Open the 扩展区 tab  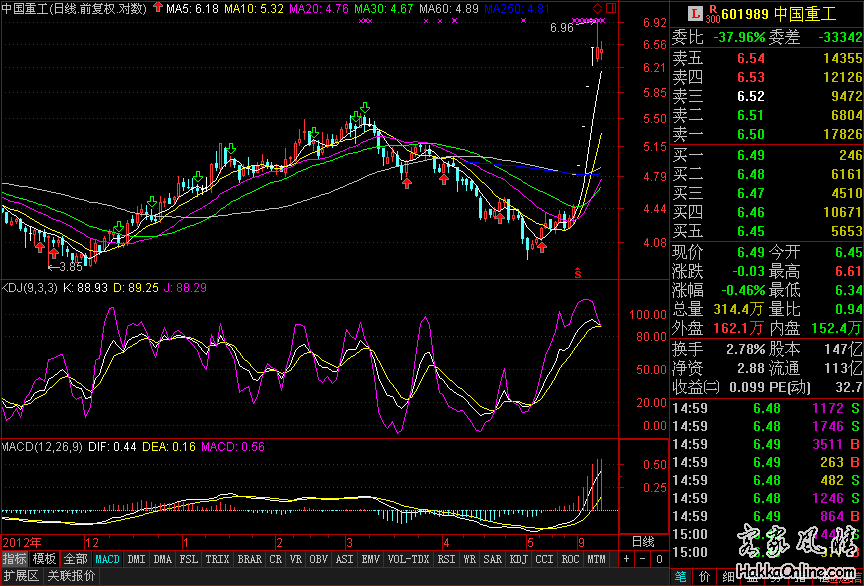[x=20, y=577]
